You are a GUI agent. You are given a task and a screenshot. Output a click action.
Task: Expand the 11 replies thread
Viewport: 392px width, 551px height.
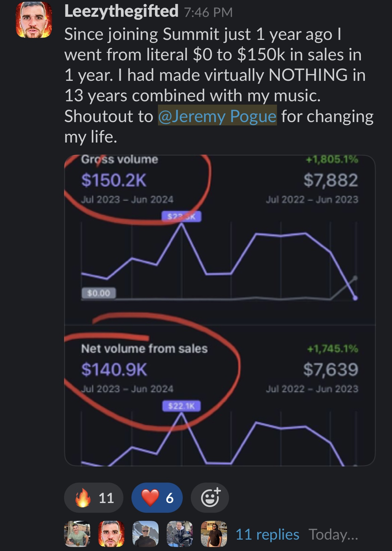coord(267,534)
